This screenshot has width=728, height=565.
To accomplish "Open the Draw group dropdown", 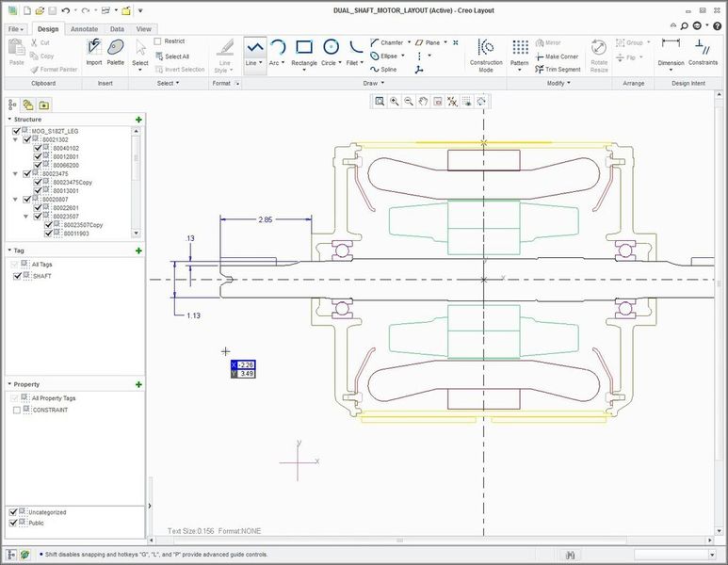I will coord(374,83).
